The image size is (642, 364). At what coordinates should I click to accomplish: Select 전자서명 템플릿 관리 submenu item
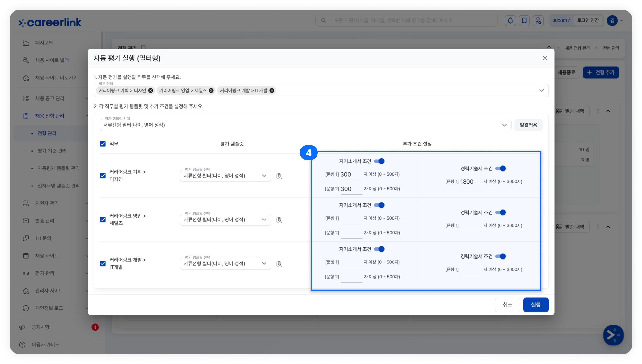point(58,186)
